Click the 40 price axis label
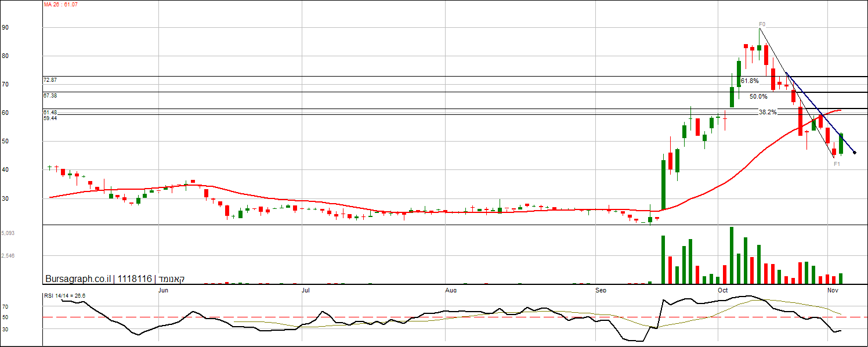Screen dimensions: 868x347 [5, 169]
